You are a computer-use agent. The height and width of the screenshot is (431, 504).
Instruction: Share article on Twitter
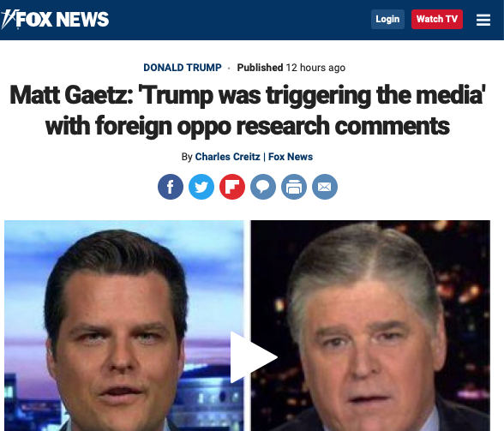[x=201, y=187]
